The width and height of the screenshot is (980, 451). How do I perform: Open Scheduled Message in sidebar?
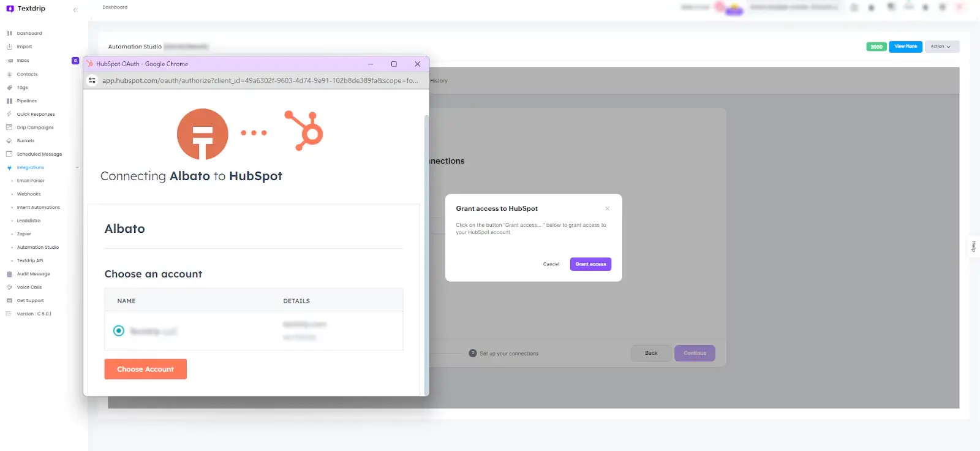(x=39, y=154)
